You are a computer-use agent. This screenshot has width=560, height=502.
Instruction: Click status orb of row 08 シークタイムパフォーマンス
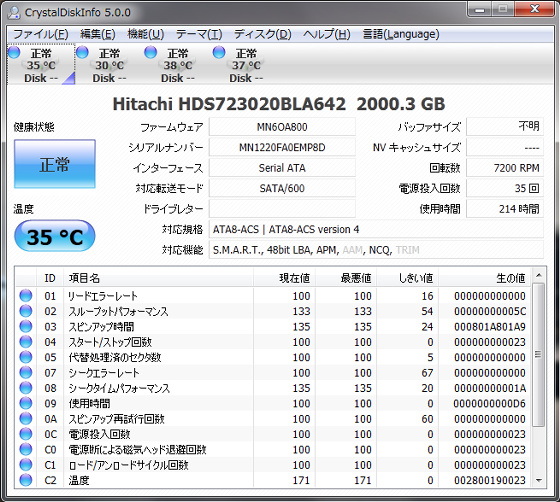(26, 388)
